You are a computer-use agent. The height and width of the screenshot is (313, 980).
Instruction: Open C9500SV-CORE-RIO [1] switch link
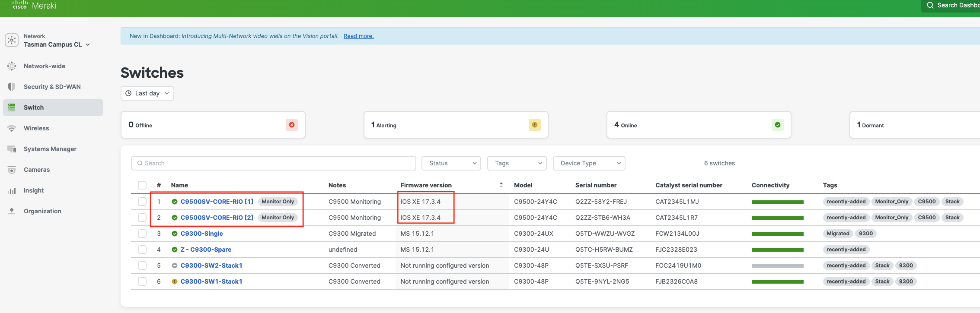click(217, 202)
